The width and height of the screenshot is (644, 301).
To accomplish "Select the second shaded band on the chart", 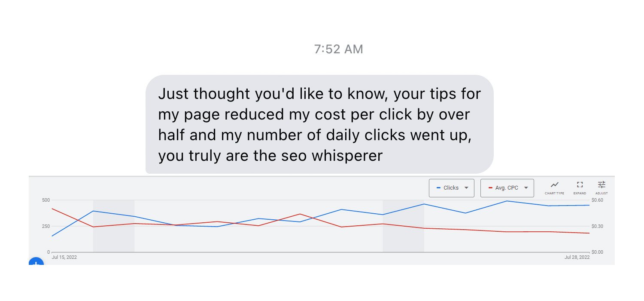I will [403, 226].
